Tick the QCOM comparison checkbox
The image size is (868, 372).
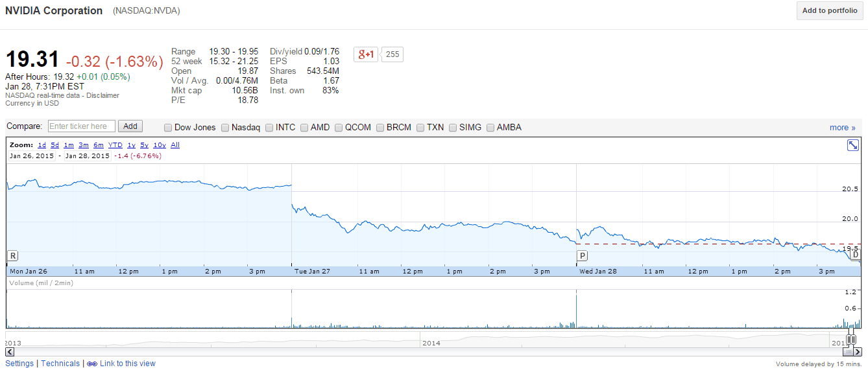pyautogui.click(x=339, y=128)
